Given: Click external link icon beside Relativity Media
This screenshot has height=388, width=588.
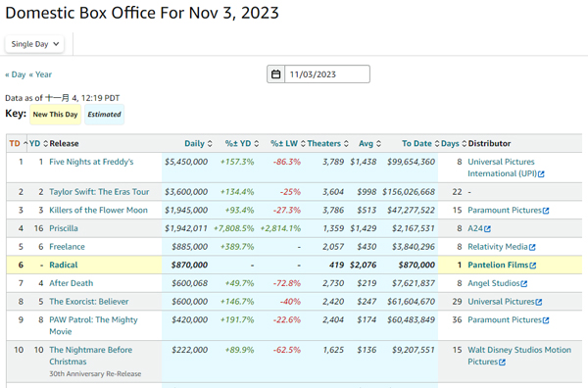Looking at the screenshot, I should click(x=532, y=247).
